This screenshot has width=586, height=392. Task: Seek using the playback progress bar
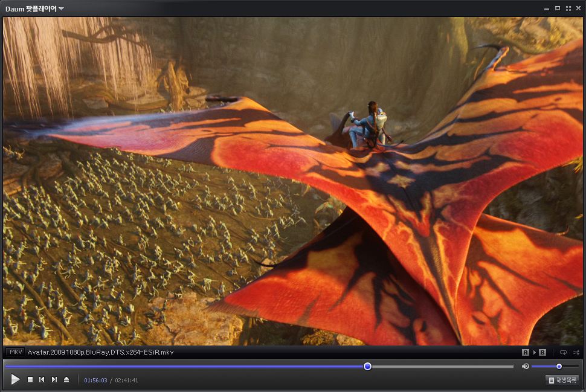(x=259, y=367)
